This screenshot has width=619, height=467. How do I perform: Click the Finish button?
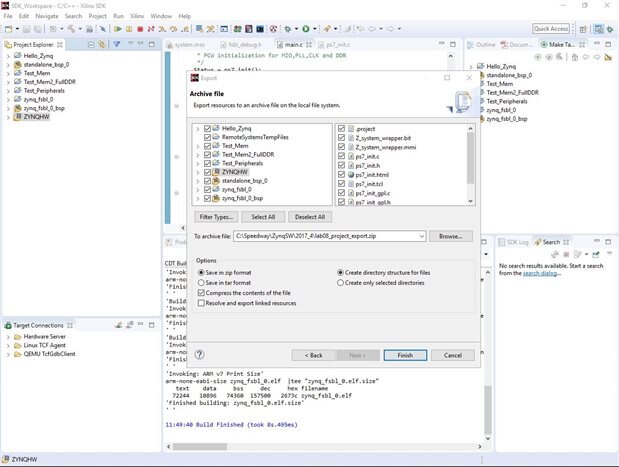click(x=404, y=355)
